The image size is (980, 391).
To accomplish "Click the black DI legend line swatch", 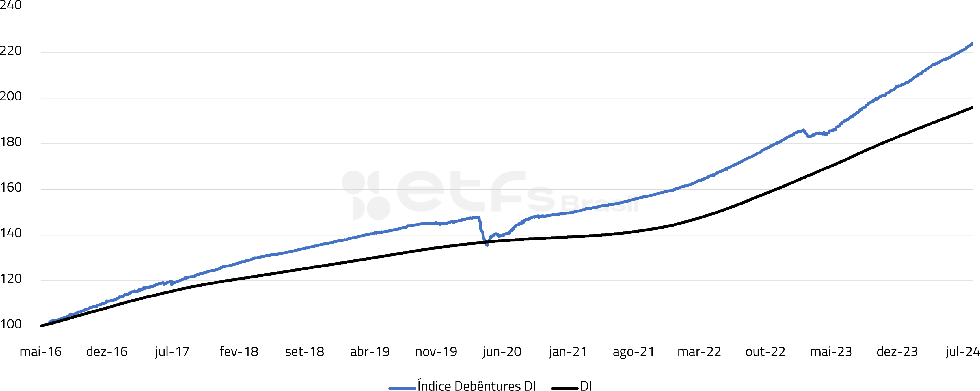I will pos(565,388).
